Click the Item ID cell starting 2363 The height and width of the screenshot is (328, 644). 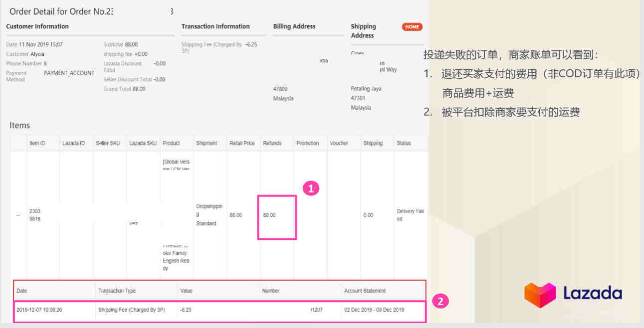point(35,215)
